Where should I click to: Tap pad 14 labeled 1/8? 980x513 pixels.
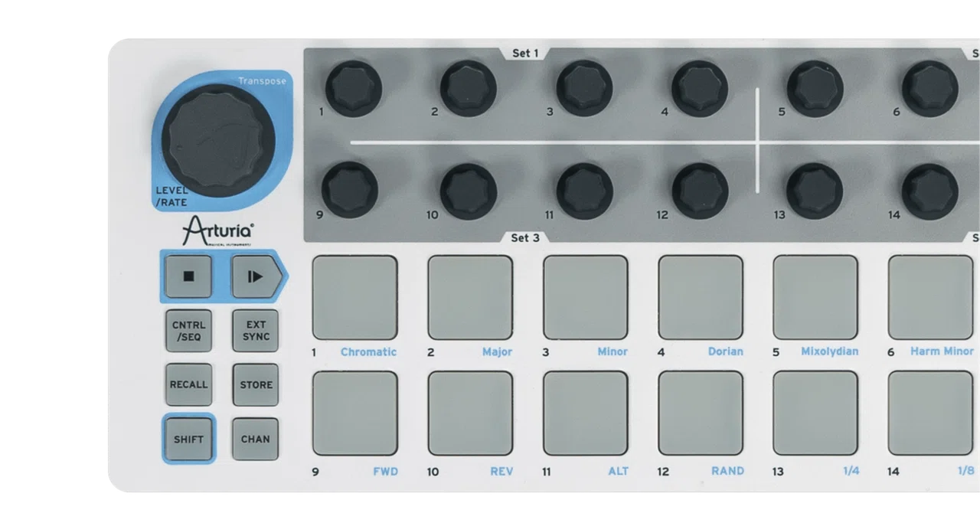pyautogui.click(x=931, y=413)
